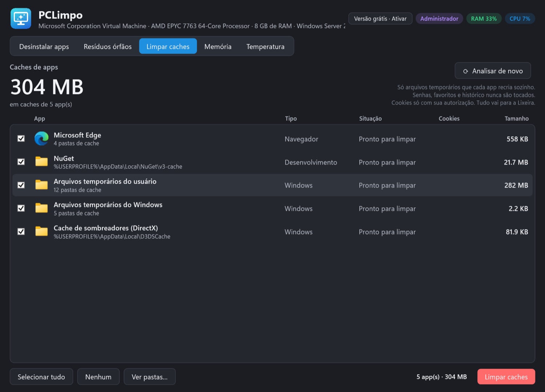Click the NuGet folder icon
The height and width of the screenshot is (392, 545).
point(41,162)
